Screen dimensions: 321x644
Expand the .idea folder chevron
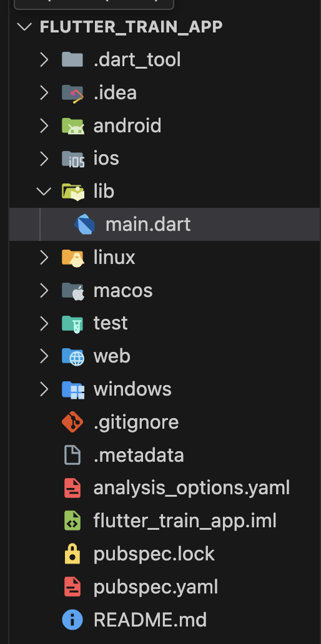click(44, 92)
